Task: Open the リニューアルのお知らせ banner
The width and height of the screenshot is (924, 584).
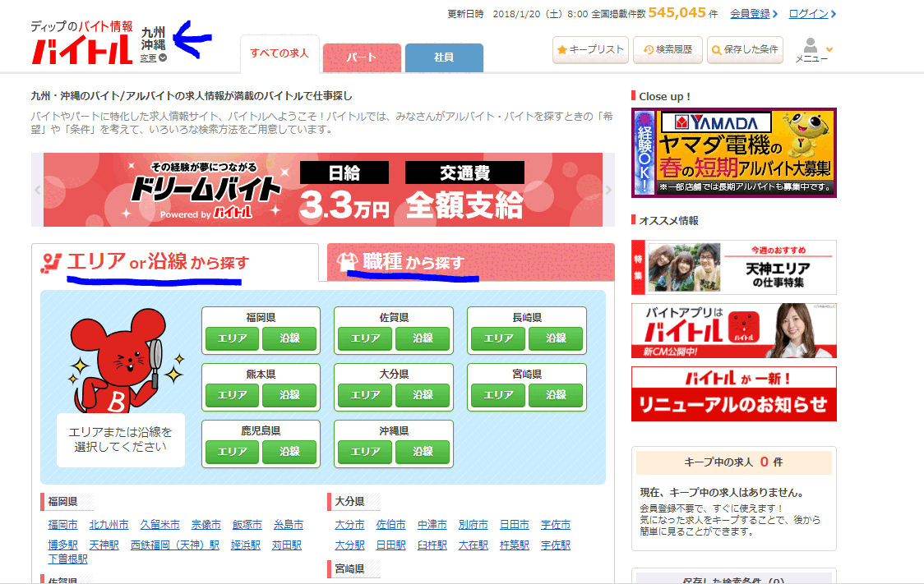Action: coord(733,393)
